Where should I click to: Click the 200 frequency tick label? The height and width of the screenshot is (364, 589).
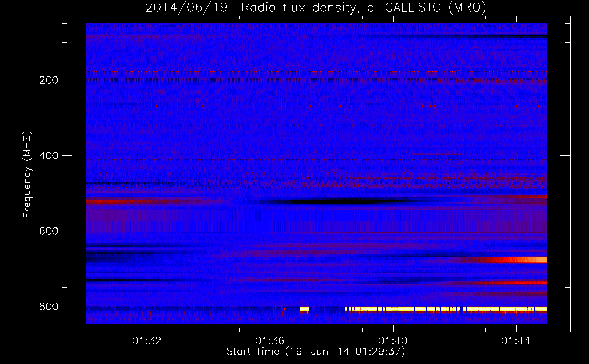[x=48, y=80]
